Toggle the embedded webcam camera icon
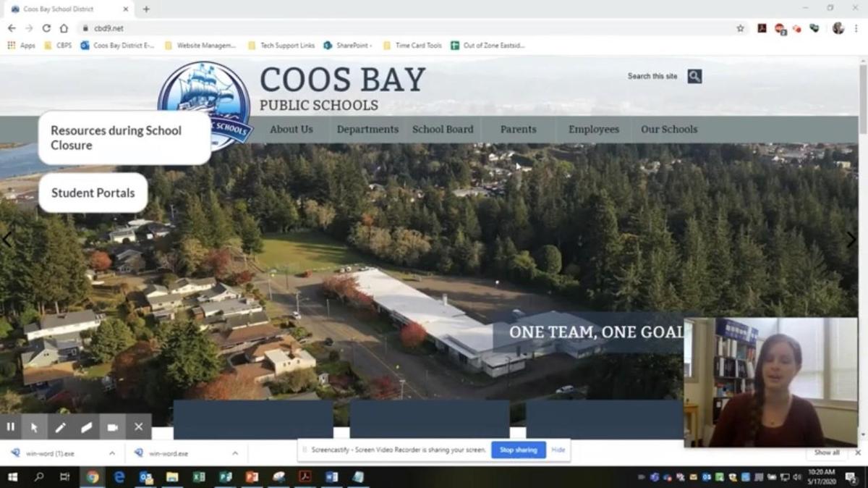The image size is (868, 488). pyautogui.click(x=112, y=427)
